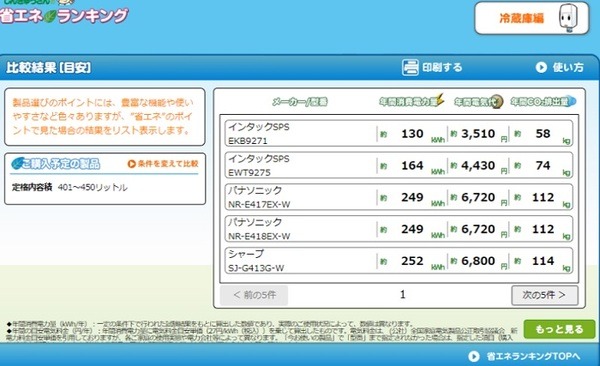
Task: Open the 使い方 help link
Action: pyautogui.click(x=560, y=67)
